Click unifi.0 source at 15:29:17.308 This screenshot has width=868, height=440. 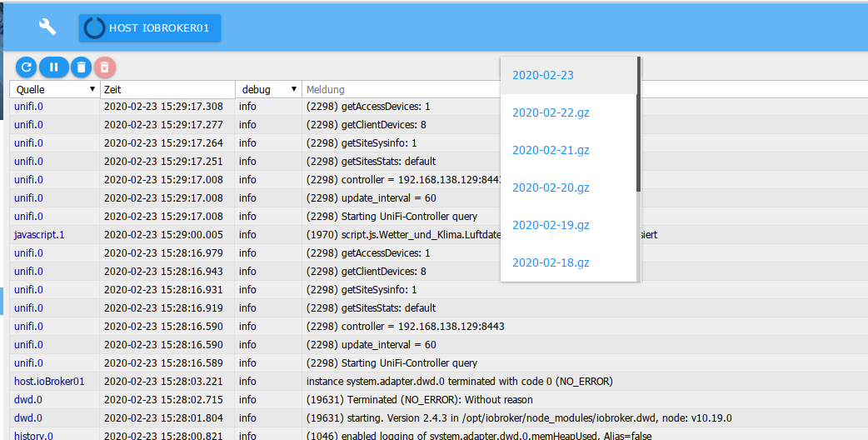click(29, 107)
